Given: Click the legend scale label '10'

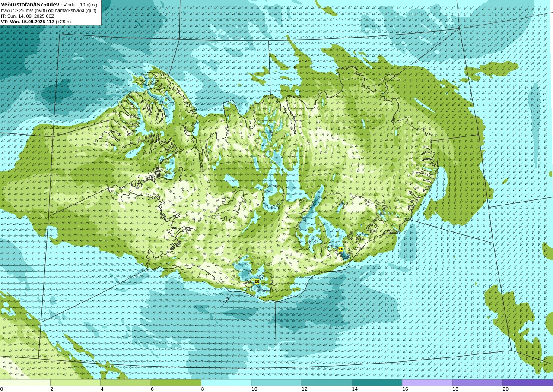Looking at the screenshot, I should point(254,389).
